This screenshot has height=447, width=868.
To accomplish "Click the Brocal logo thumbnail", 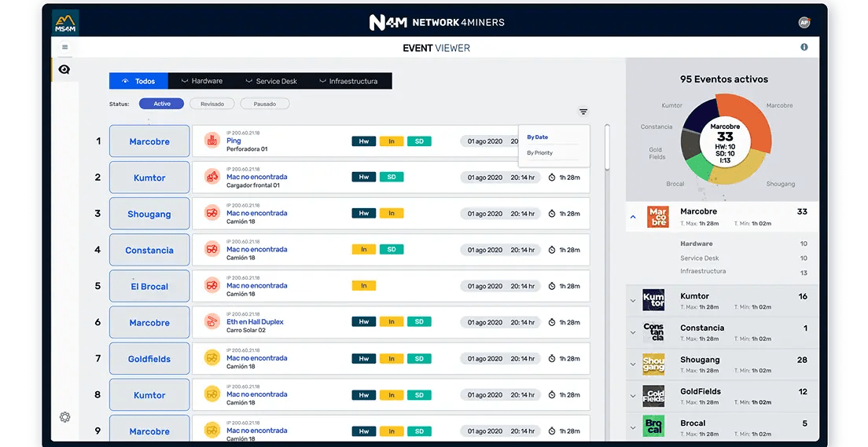I will click(653, 427).
